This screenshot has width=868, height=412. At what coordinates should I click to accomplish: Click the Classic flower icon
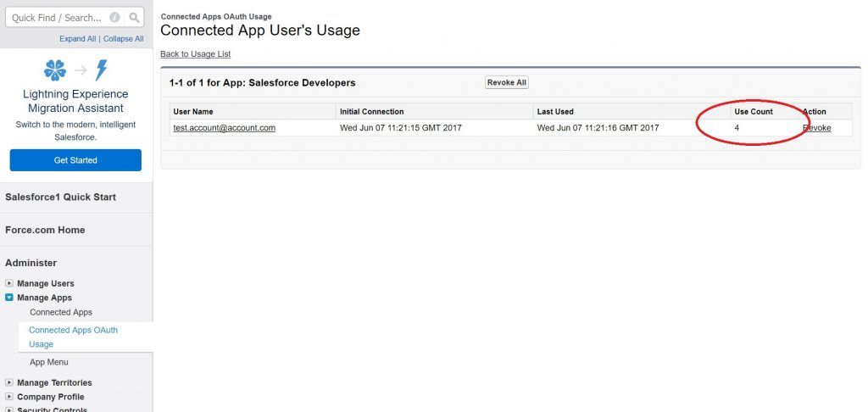click(55, 70)
